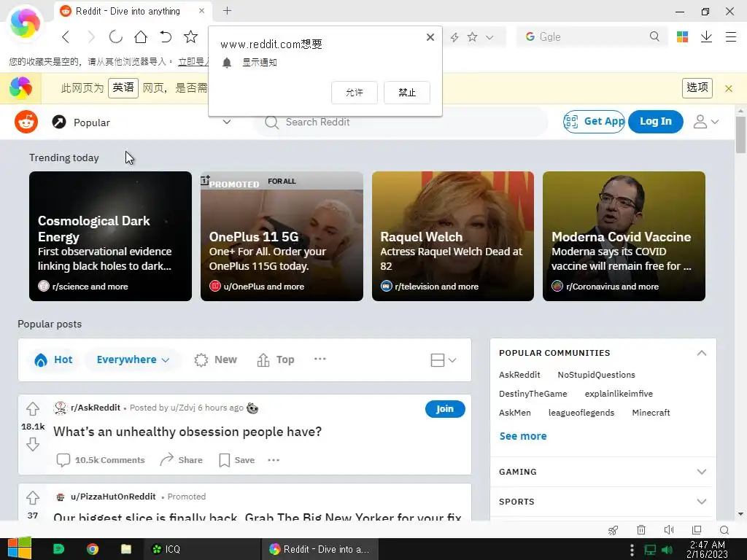Click the browser forward arrow

click(x=91, y=36)
